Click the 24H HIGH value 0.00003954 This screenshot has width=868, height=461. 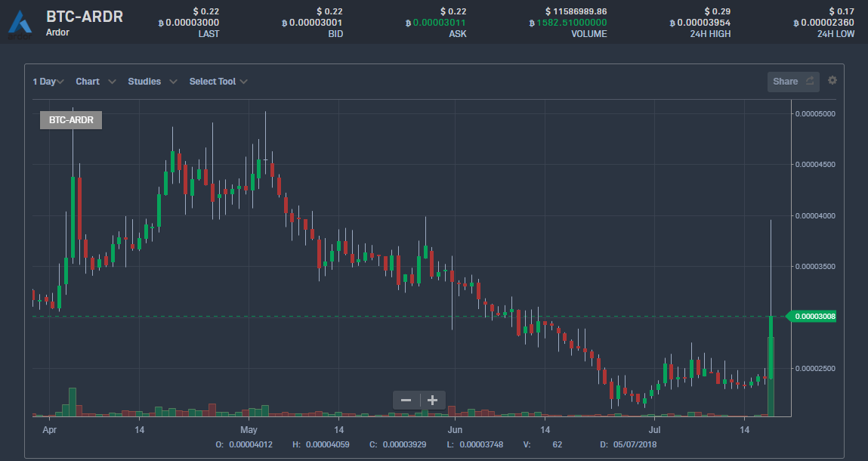(703, 23)
